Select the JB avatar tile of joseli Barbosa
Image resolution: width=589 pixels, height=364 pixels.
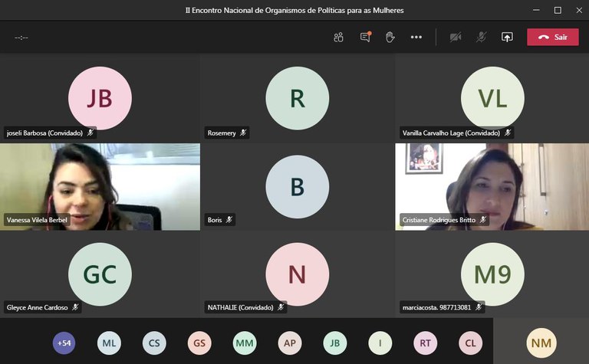point(100,98)
